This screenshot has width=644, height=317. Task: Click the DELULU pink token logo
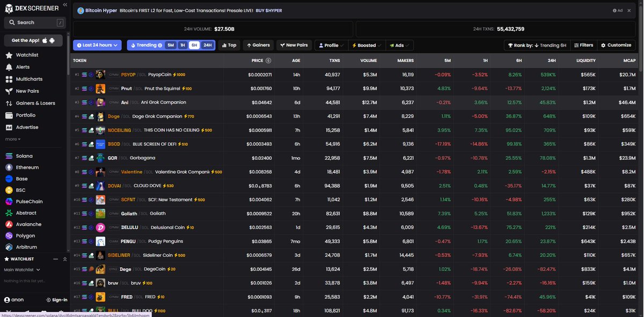(x=100, y=227)
